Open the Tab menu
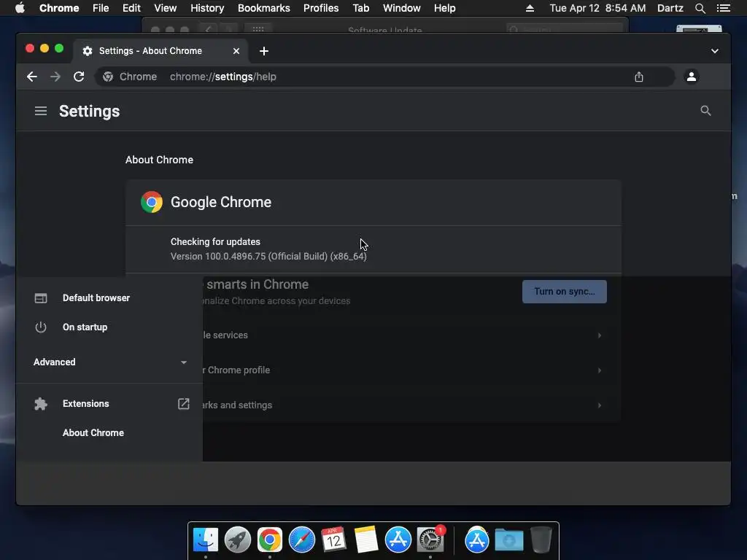This screenshot has width=747, height=560. pos(360,8)
